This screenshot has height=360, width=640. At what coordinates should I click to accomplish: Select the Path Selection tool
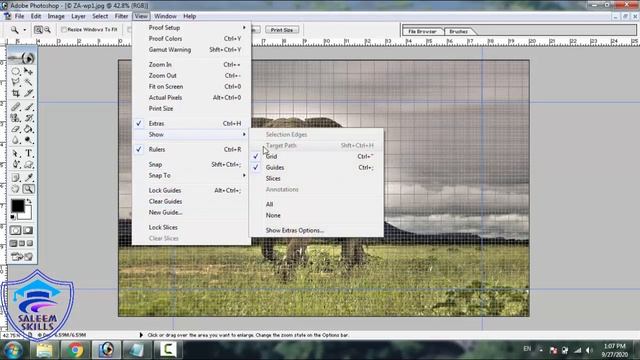pos(16,153)
